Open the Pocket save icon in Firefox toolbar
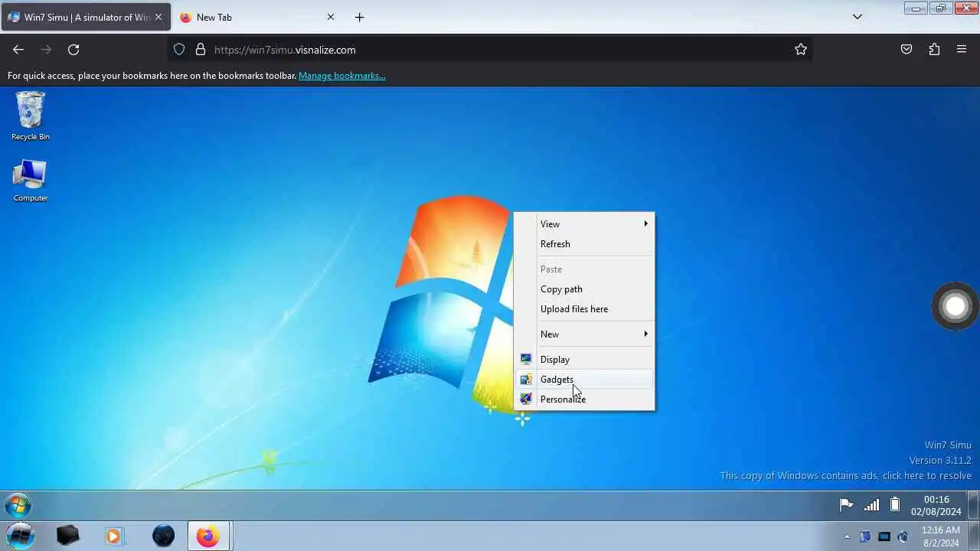The width and height of the screenshot is (980, 551). click(906, 50)
